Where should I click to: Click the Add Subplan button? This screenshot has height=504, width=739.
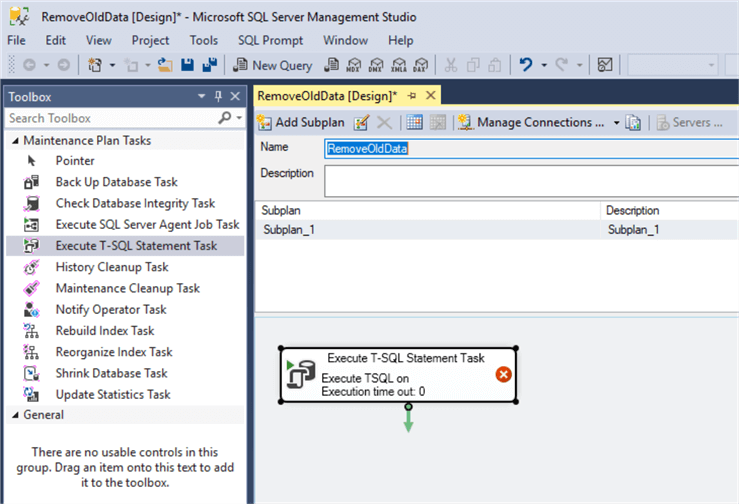[301, 123]
